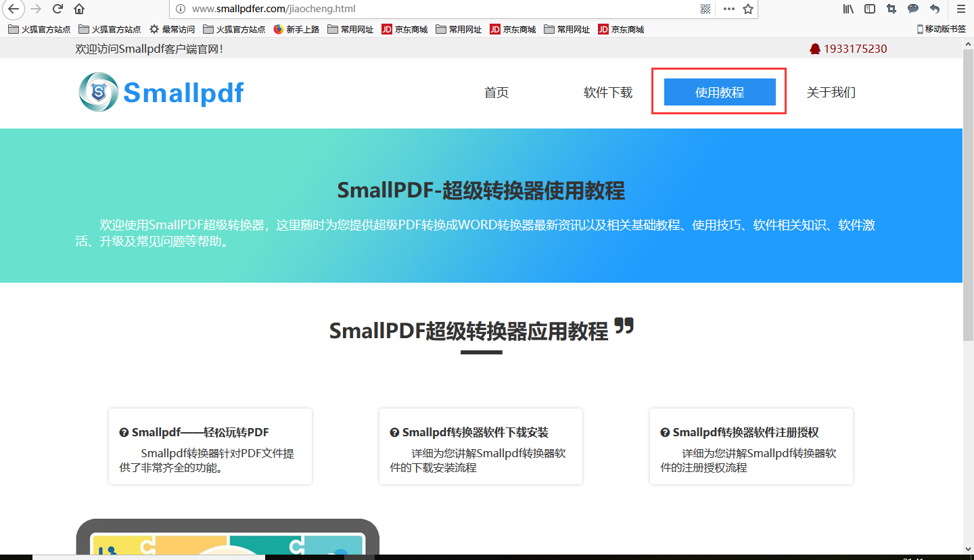Click the screenshot crop tool icon

point(891,9)
